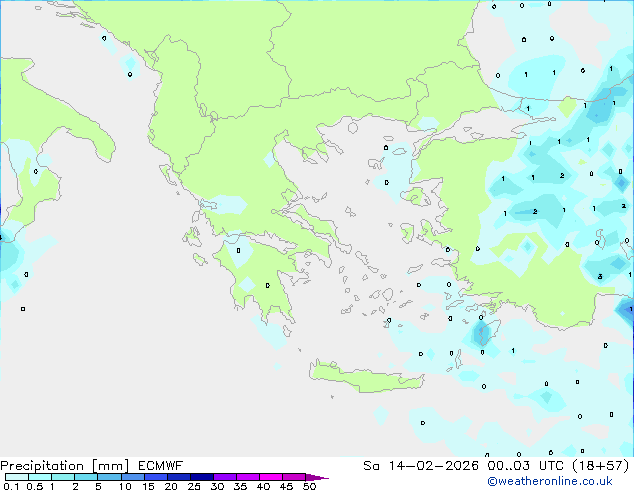Click the 40–45 mm bright magenta swatch
Image resolution: width=634 pixels, height=490 pixels.
(x=271, y=477)
